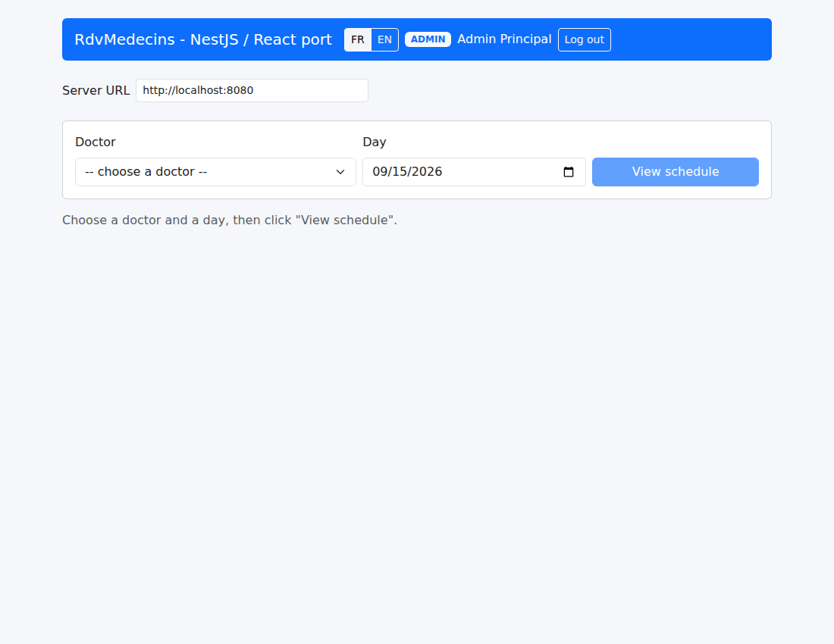
Task: Switch language to FR
Action: (x=357, y=40)
